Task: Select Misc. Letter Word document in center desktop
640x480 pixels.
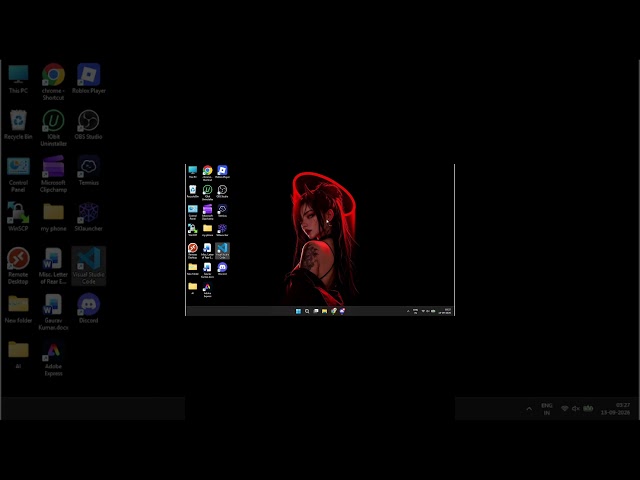Action: pyautogui.click(x=207, y=251)
